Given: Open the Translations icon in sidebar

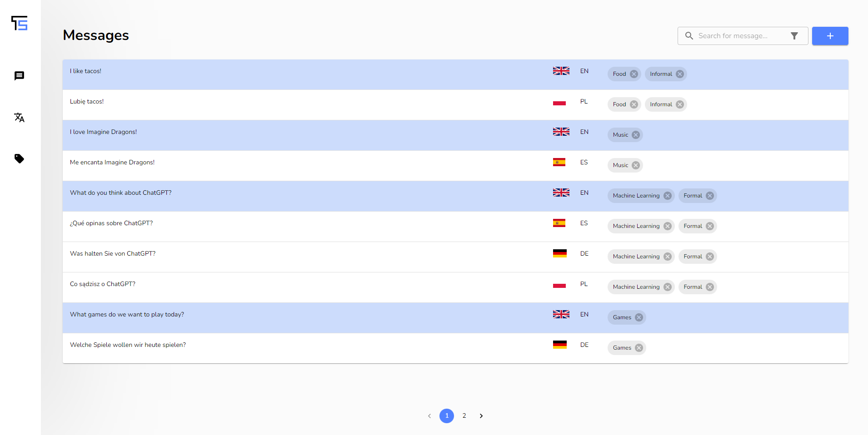Looking at the screenshot, I should click(19, 118).
